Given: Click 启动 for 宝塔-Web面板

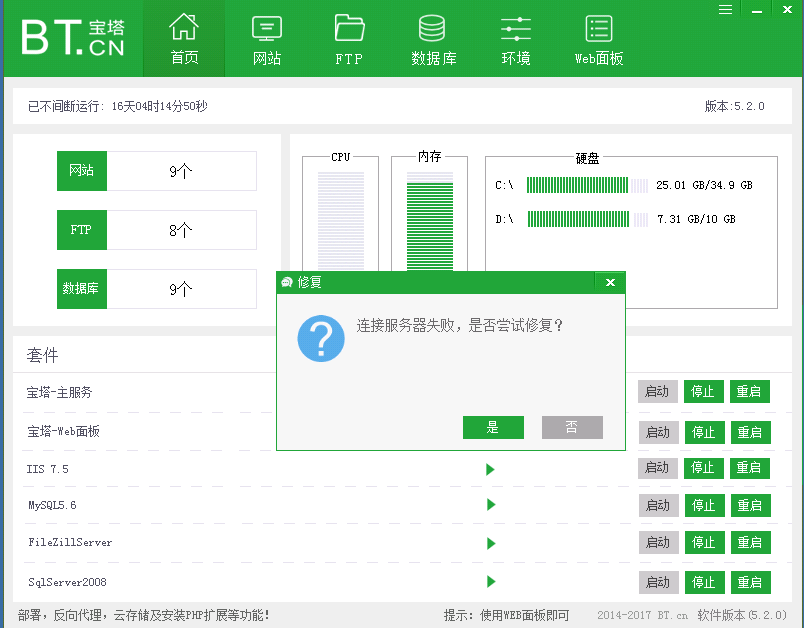Looking at the screenshot, I should click(659, 432).
